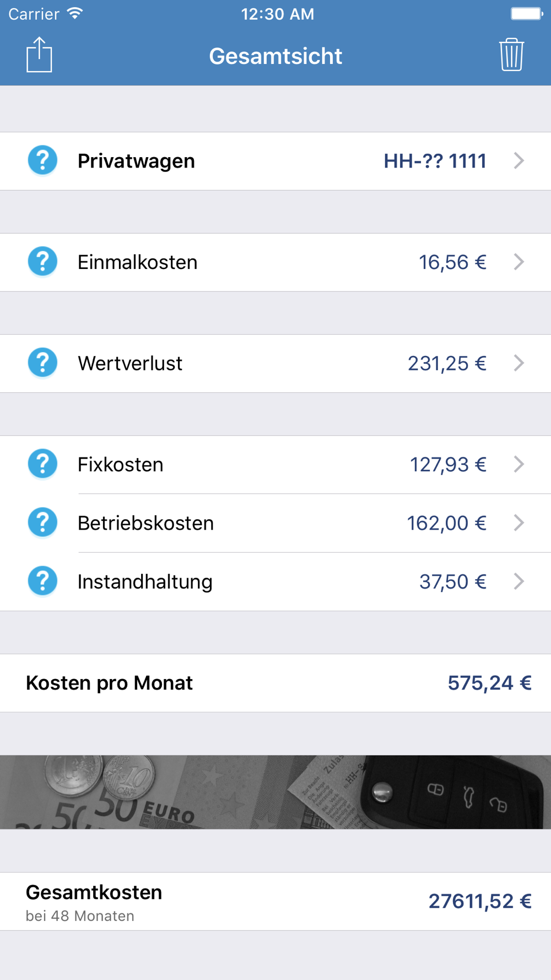The image size is (551, 980).
Task: Tap the Wertverlust label
Action: (130, 363)
